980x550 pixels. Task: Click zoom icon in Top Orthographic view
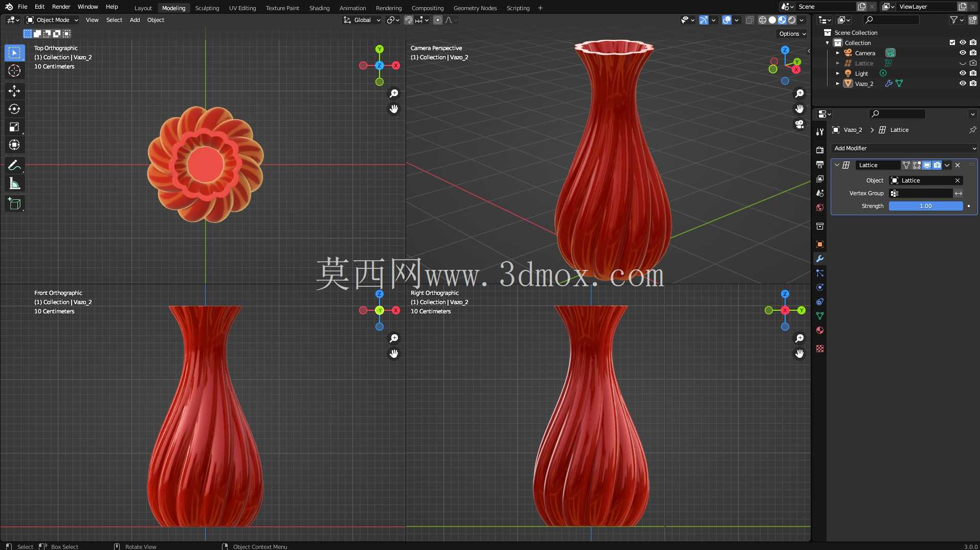coord(394,94)
